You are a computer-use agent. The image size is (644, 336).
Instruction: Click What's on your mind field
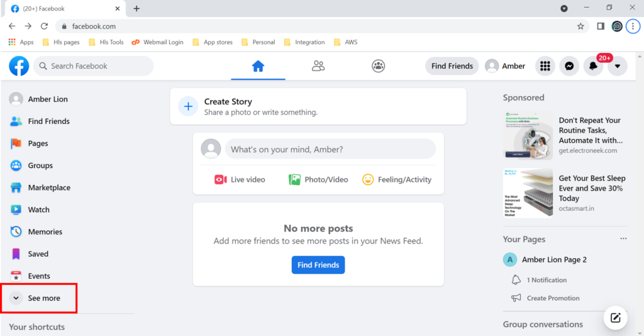click(330, 149)
